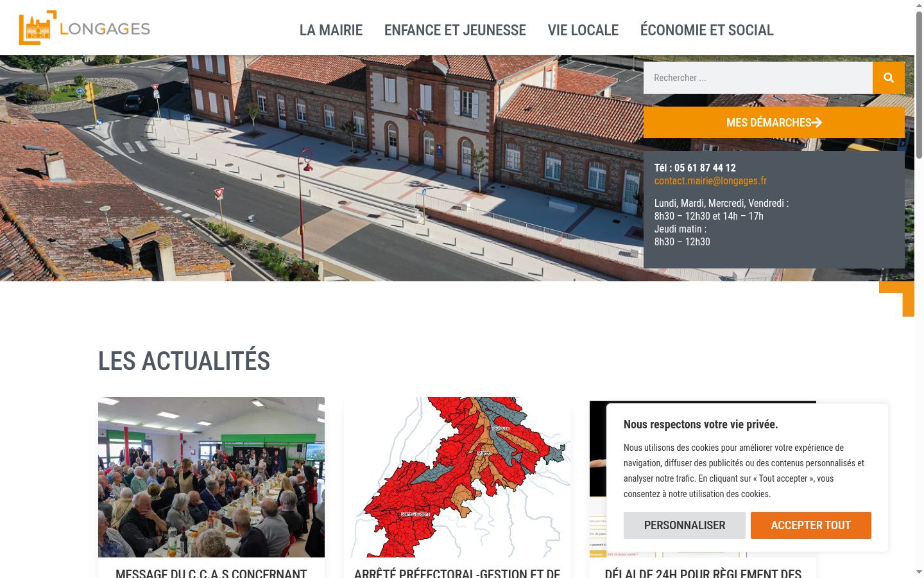924x578 pixels.
Task: Open the Arrêté Préfectoral article title
Action: pyautogui.click(x=457, y=572)
